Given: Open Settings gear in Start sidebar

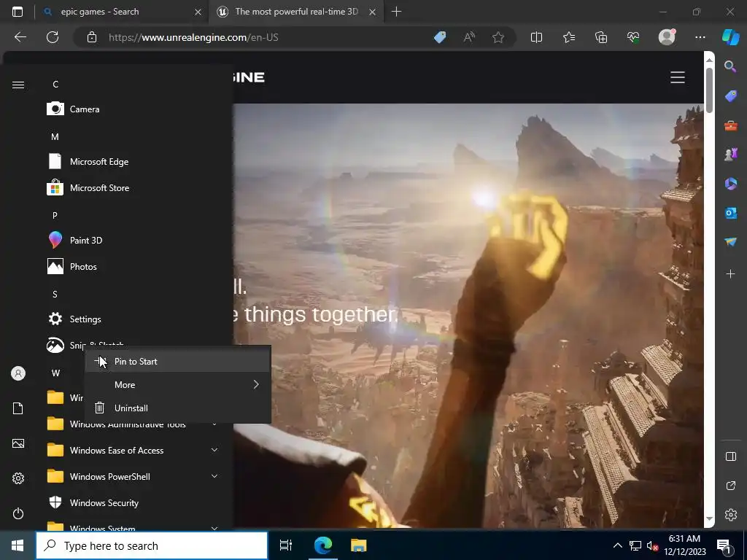Looking at the screenshot, I should (18, 478).
